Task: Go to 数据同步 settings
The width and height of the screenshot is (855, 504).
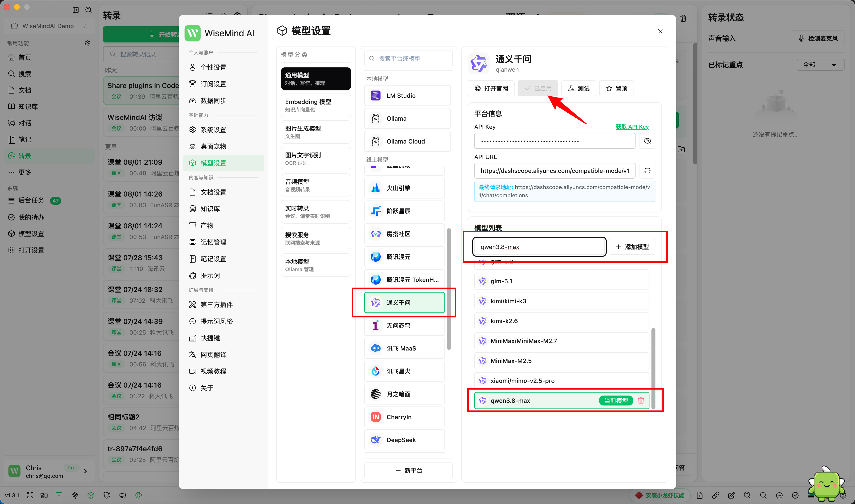Action: click(223, 101)
